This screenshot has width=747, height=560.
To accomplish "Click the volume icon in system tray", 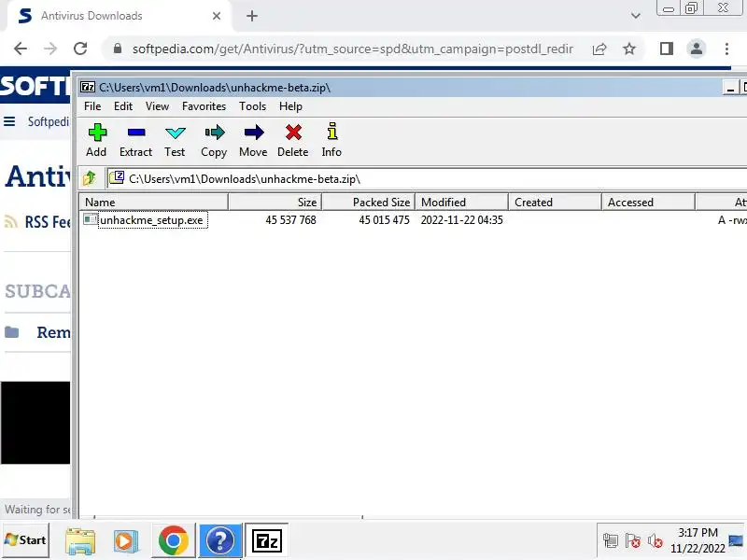I will 655,541.
